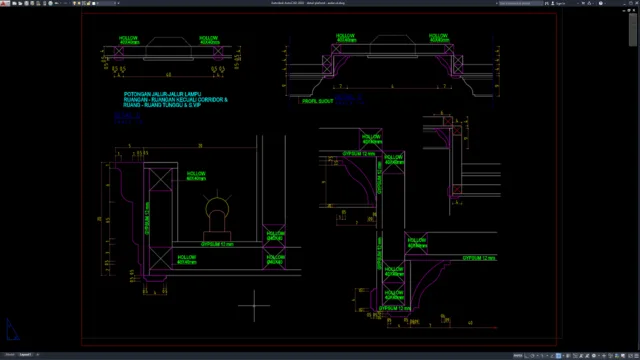This screenshot has width=640, height=360.
Task: Toggle the highlighted Object Snap button
Action: [x=558, y=356]
